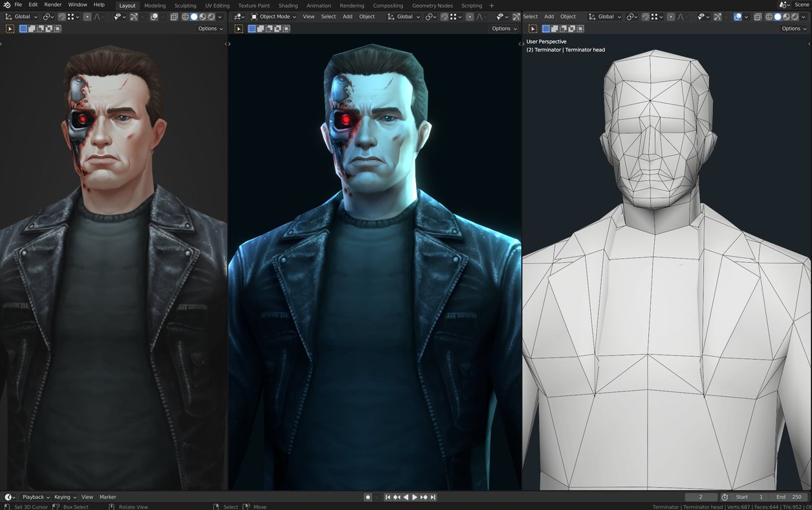
Task: Click the Tweak select tool in middle viewport
Action: tap(239, 28)
